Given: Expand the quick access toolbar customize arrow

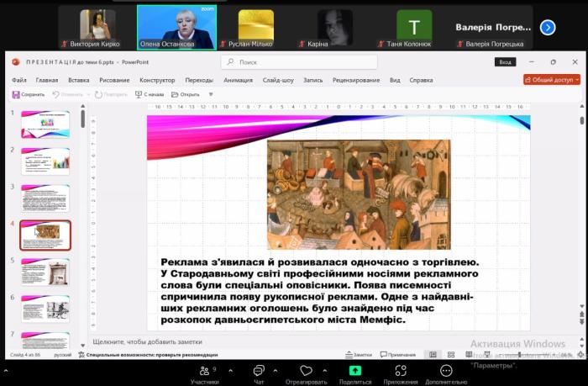Looking at the screenshot, I should click(x=211, y=94).
